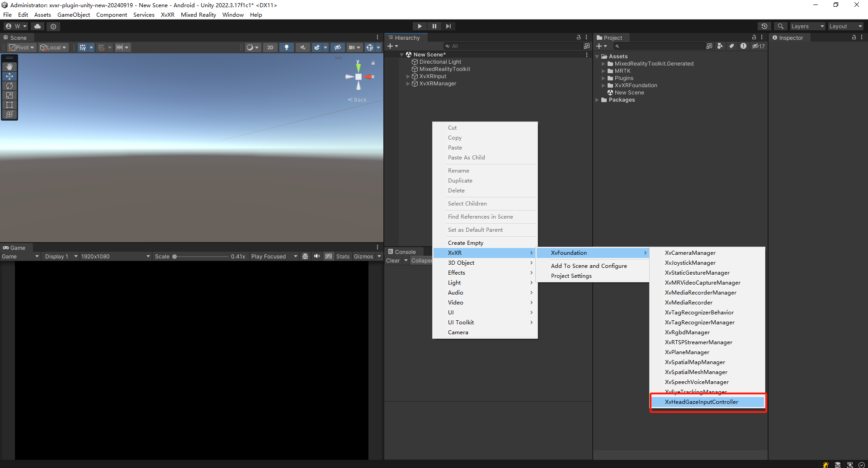Toggle Mute Audio in Game view
868x468 pixels.
point(317,256)
